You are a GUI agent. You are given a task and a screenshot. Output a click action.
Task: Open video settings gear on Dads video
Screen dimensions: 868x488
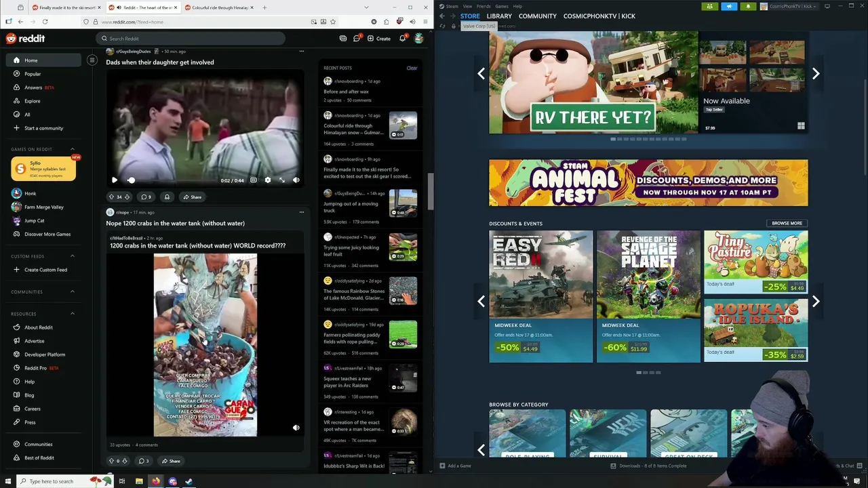click(x=268, y=180)
